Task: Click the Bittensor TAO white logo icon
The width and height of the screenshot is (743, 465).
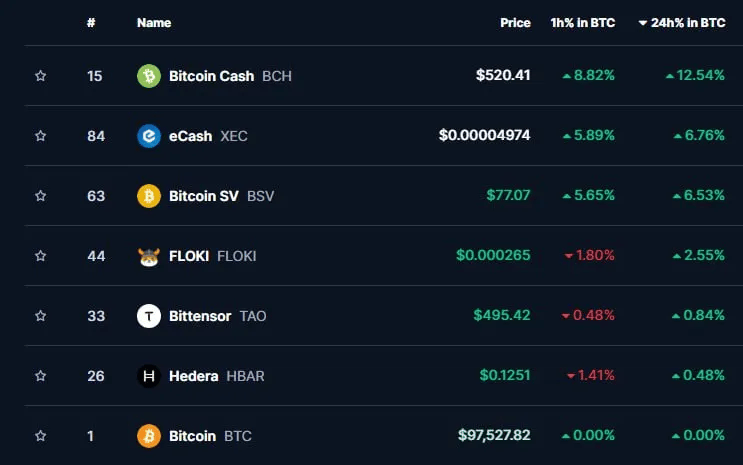Action: (149, 316)
